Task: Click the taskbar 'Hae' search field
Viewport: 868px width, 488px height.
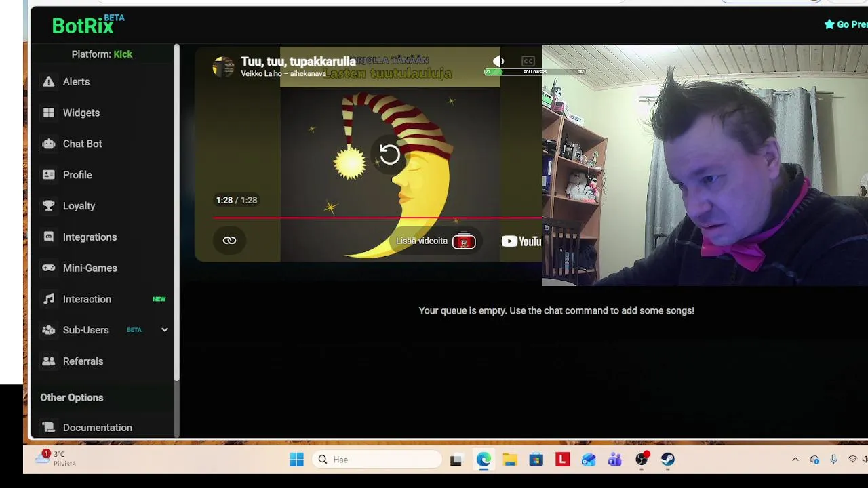Action: [377, 460]
